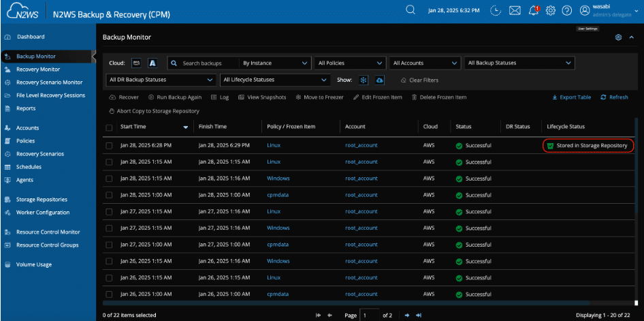Image resolution: width=644 pixels, height=321 pixels.
Task: Collapse the Backup Monitor panel chevron
Action: coord(632,37)
